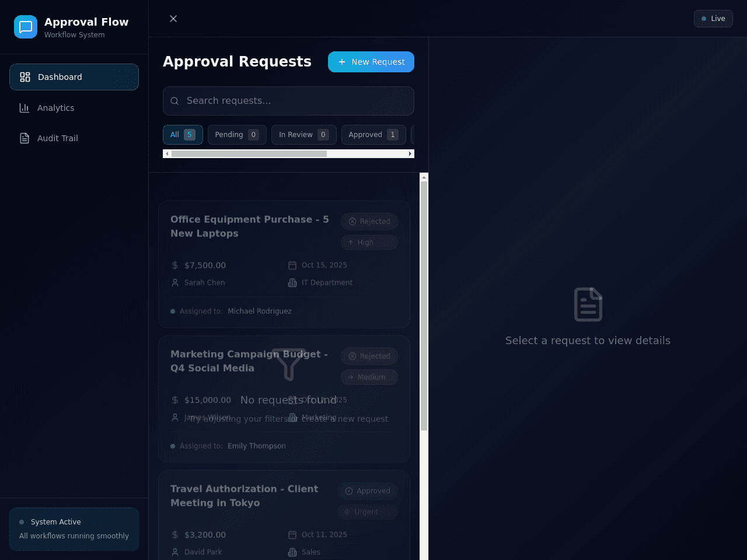Click assignee Michael Rodriguez
This screenshot has height=560, width=747.
click(260, 311)
